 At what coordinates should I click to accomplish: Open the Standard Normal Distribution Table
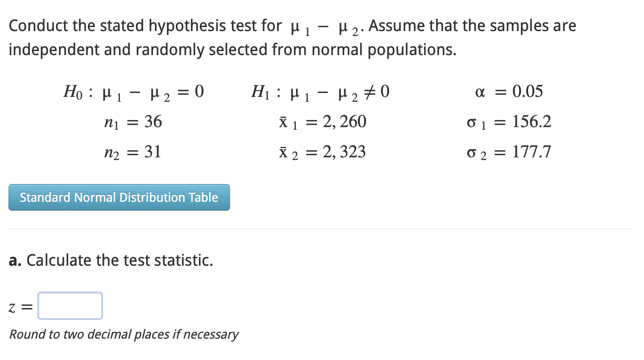click(x=119, y=197)
